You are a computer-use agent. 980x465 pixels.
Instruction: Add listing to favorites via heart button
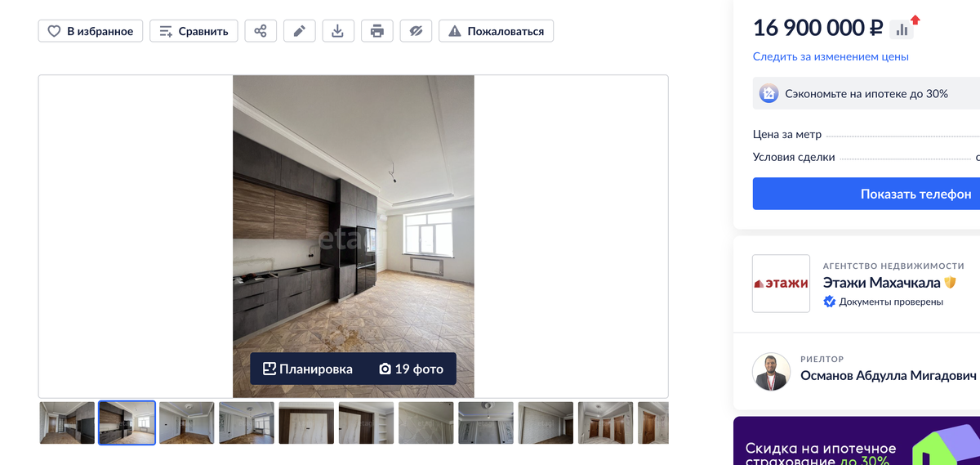(x=91, y=31)
